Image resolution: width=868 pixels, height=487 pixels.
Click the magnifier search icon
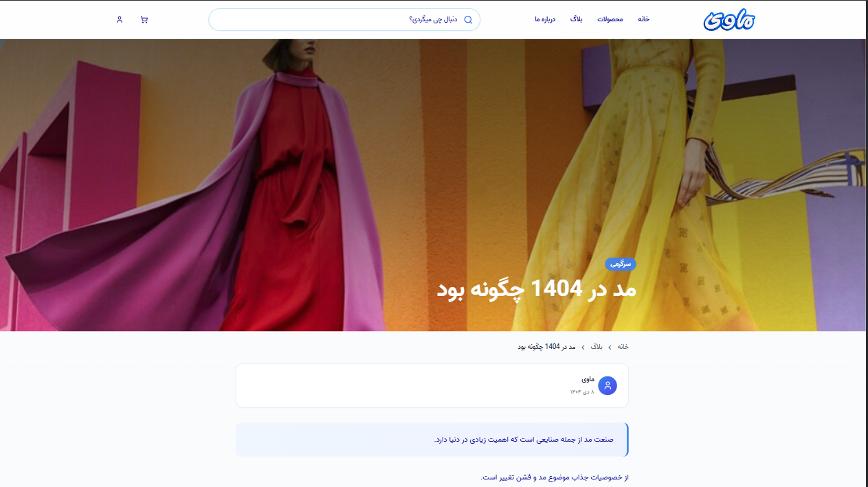point(469,20)
